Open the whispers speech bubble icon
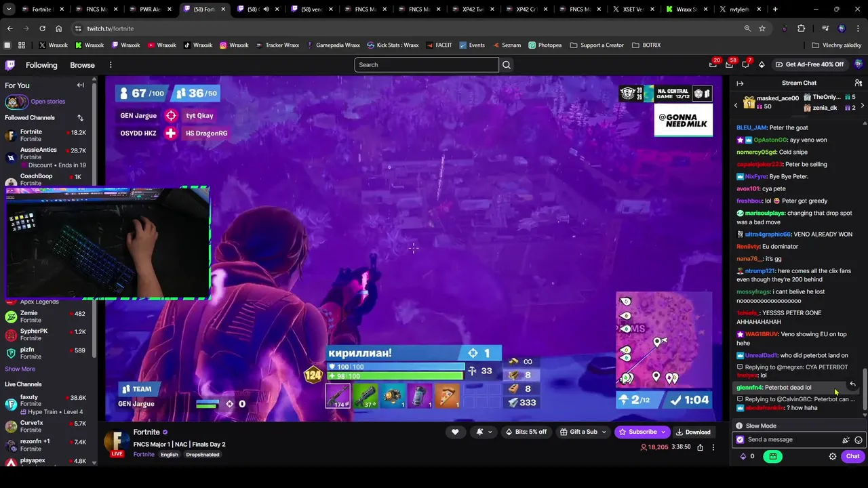 click(x=745, y=64)
